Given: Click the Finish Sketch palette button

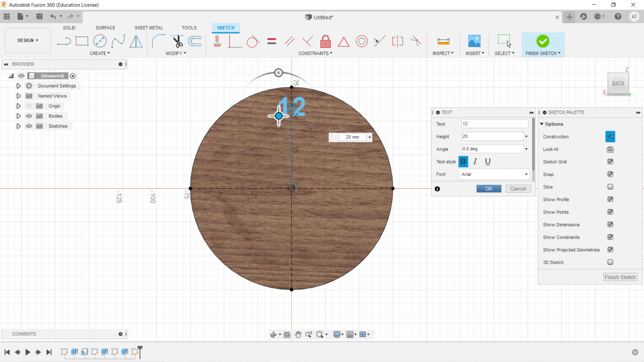Looking at the screenshot, I should point(620,277).
